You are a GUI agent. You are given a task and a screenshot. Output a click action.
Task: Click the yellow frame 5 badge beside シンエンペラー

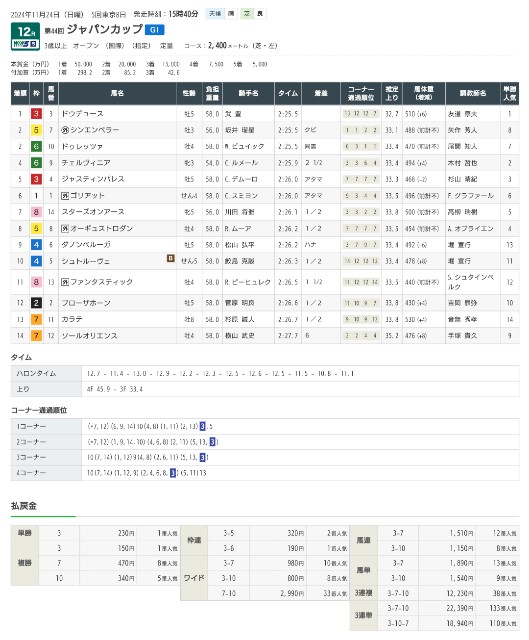(x=36, y=130)
